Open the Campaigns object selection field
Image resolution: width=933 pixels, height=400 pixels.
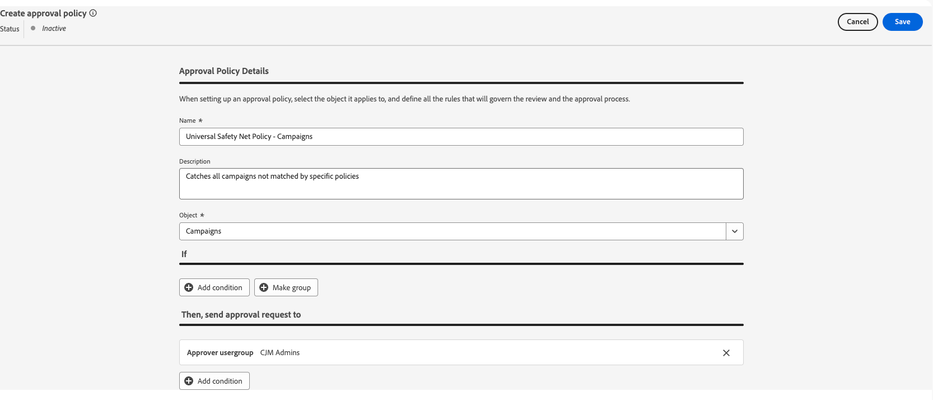[453, 232]
